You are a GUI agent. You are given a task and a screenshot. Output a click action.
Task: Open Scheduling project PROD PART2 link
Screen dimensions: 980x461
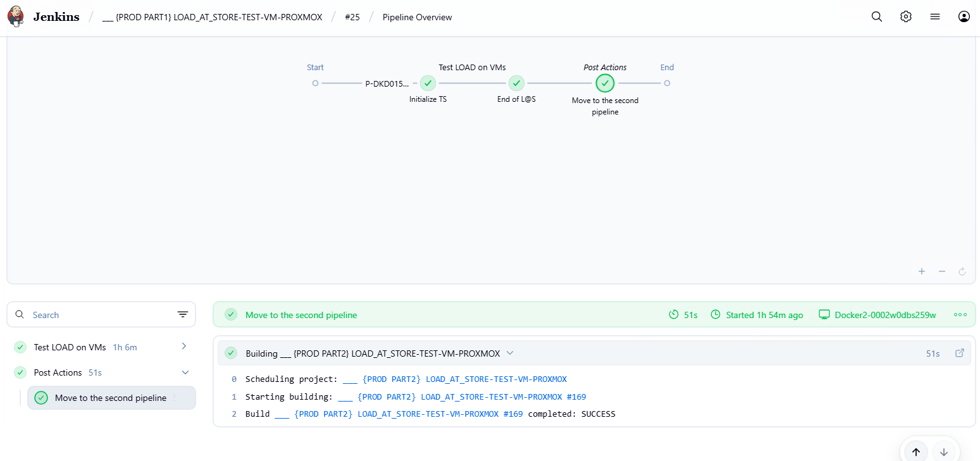455,379
